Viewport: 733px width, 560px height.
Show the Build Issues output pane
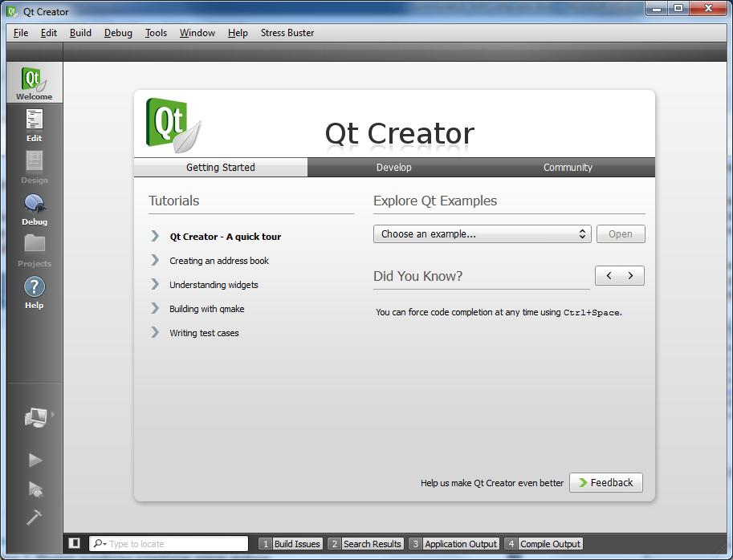(291, 544)
